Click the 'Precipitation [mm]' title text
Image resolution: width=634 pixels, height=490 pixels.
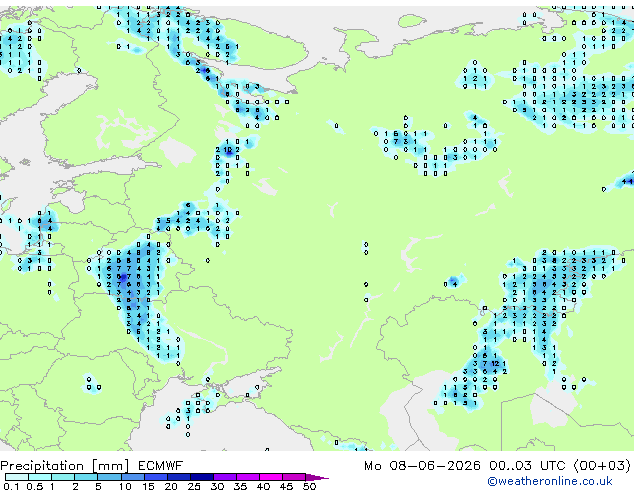tap(65, 466)
